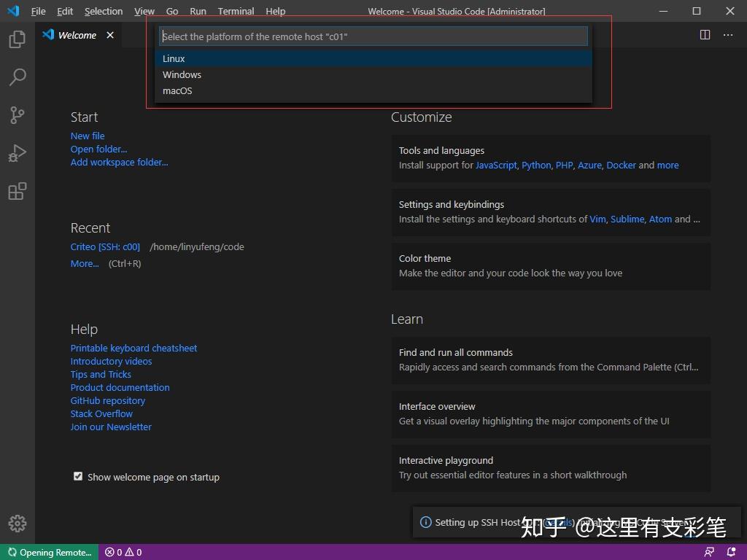
Task: Click the Remote status indicator showing Opening Remote
Action: 49,552
